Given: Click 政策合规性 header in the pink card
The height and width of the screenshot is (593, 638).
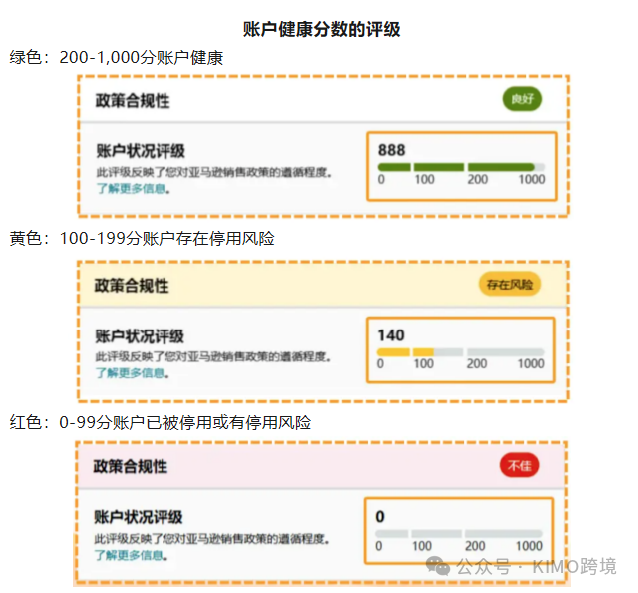Looking at the screenshot, I should coord(130,466).
